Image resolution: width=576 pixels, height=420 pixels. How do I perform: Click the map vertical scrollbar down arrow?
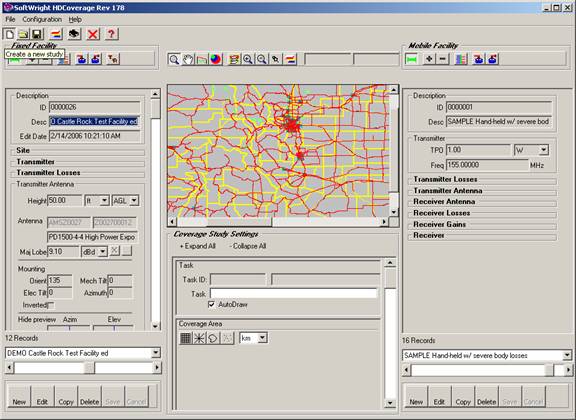393,212
